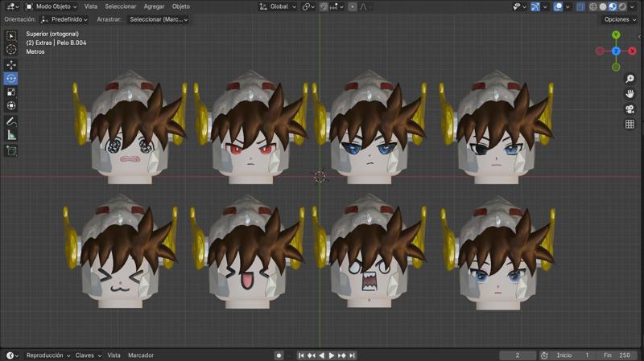Click the Inicio start frame field
Viewport: 644px width, 361px height.
pos(573,355)
